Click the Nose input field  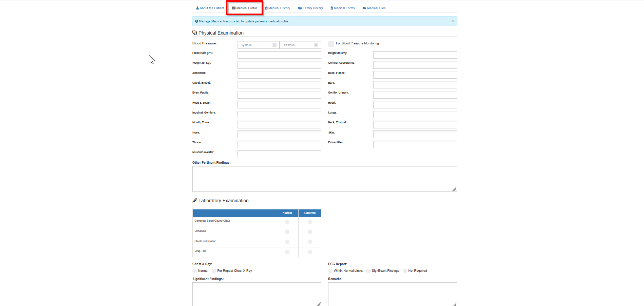(279, 134)
